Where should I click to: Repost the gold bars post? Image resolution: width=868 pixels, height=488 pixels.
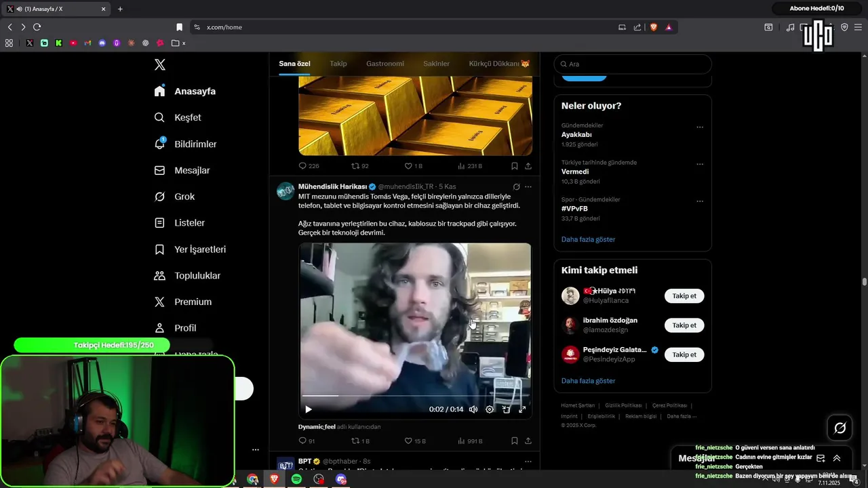pos(360,166)
